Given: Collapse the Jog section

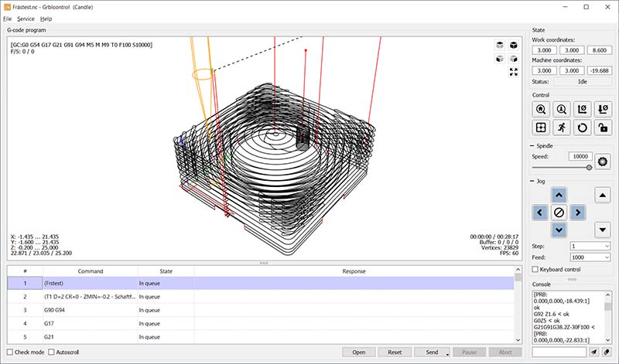Looking at the screenshot, I should click(x=532, y=182).
